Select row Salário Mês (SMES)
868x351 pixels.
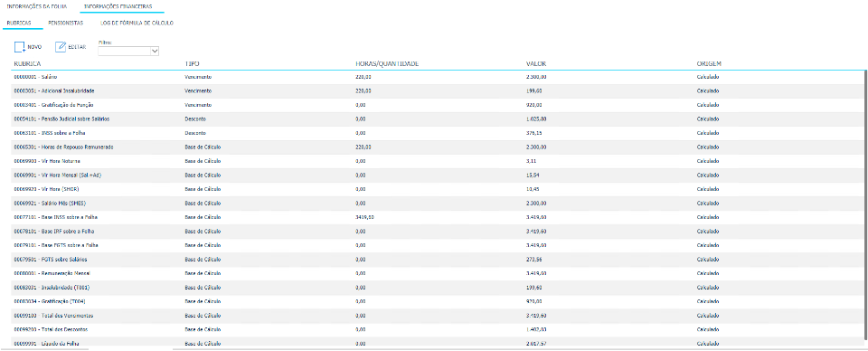pos(438,204)
